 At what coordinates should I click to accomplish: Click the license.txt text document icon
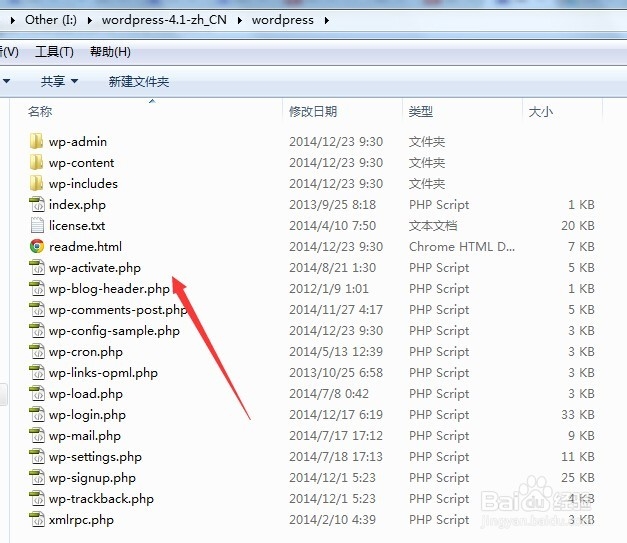[37, 225]
